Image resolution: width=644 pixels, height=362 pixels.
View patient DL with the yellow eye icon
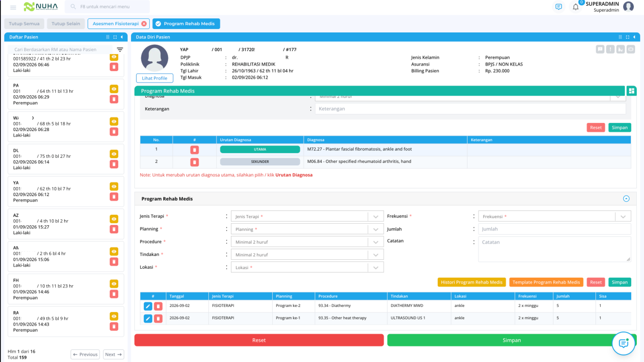pyautogui.click(x=114, y=154)
